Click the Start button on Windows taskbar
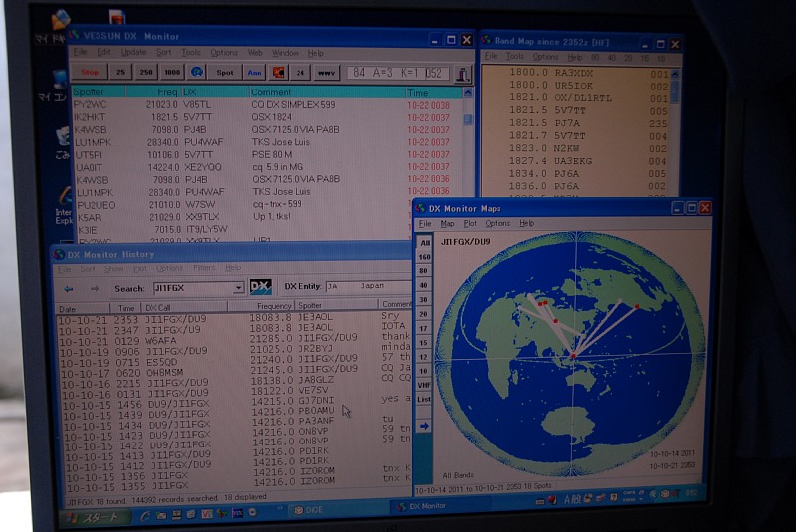Viewport: 796px width, 532px height. (96, 517)
